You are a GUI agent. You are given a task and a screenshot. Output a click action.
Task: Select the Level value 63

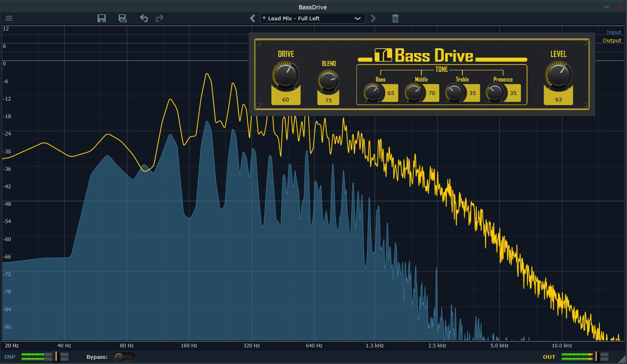tap(558, 99)
